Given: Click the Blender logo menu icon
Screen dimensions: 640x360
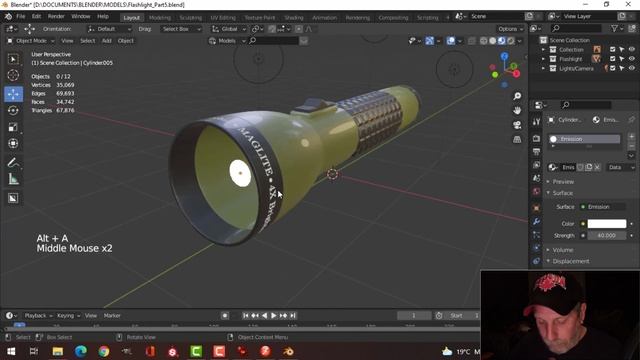Looking at the screenshot, I should 8,17.
